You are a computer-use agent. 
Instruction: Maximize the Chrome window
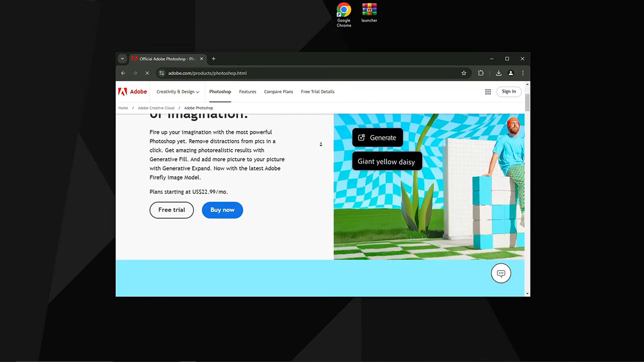507,59
